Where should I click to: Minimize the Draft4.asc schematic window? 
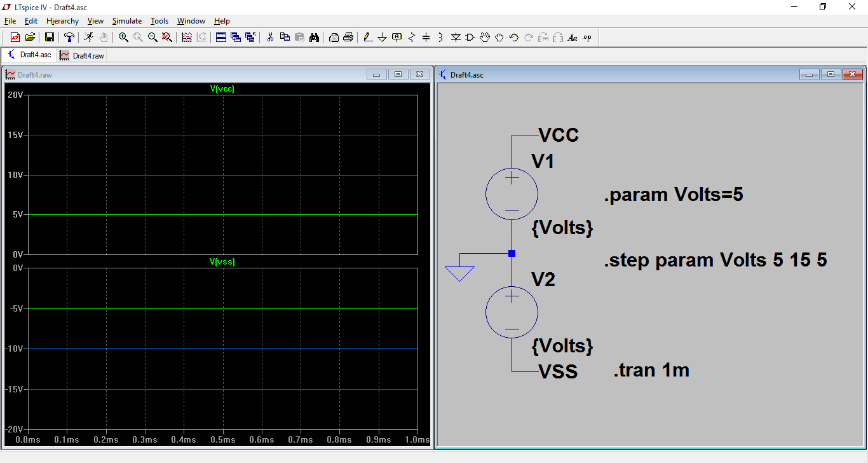click(x=810, y=74)
